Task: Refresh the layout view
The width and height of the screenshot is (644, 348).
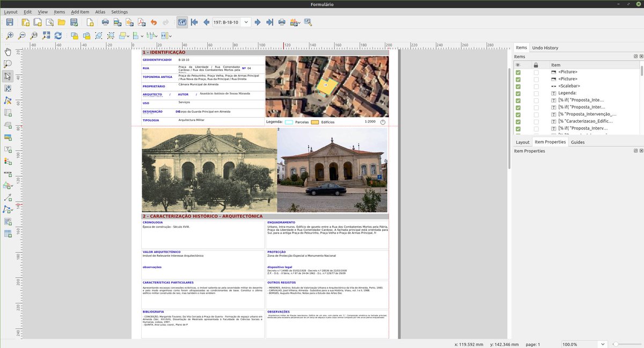Action: 58,35
